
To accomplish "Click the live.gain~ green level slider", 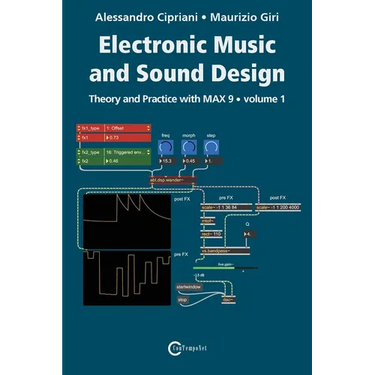I will pyautogui.click(x=225, y=268).
